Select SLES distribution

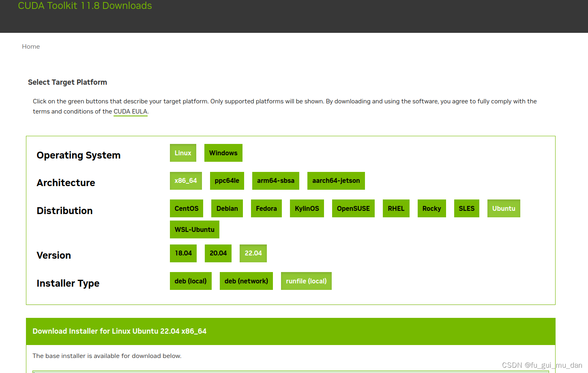click(x=467, y=208)
